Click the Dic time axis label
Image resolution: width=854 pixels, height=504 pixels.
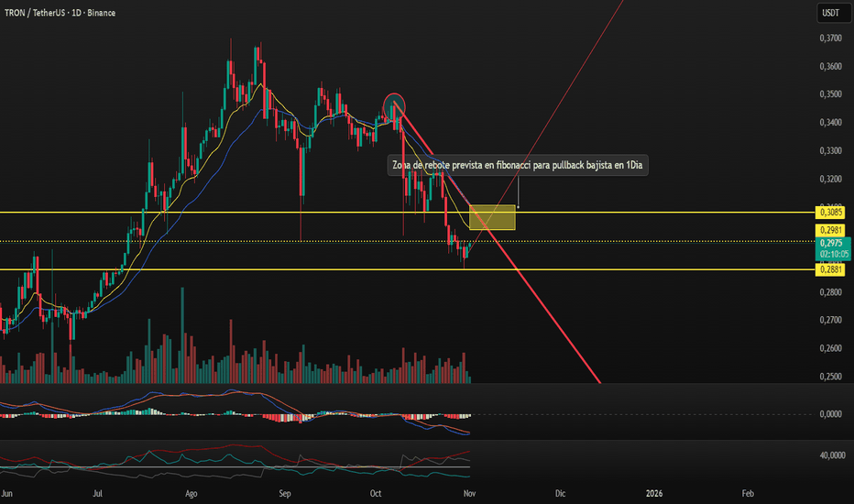560,494
